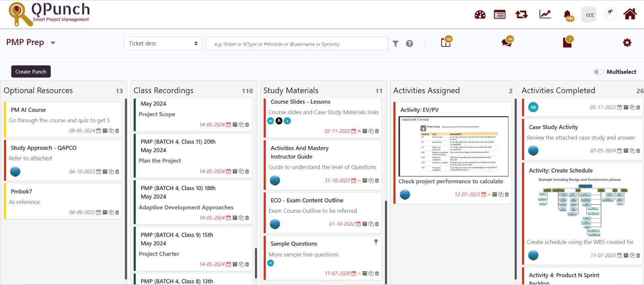Archive the ECO - Exam Content Outline card

coord(365,224)
